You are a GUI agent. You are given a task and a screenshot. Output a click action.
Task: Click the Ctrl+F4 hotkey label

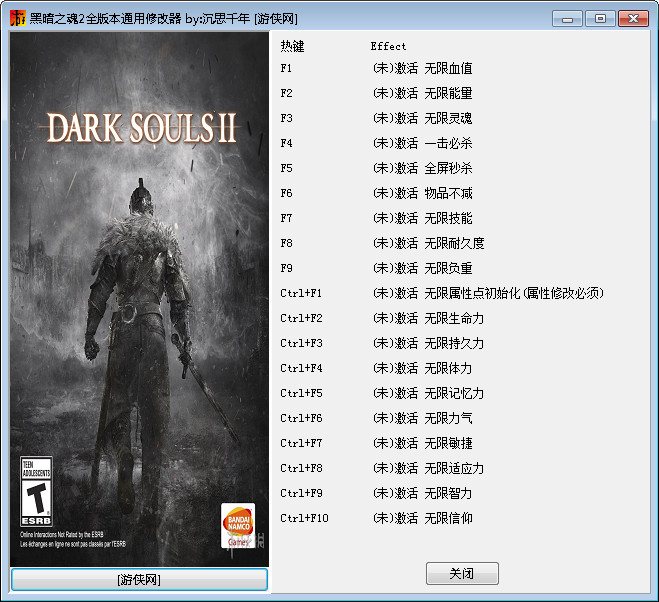301,368
